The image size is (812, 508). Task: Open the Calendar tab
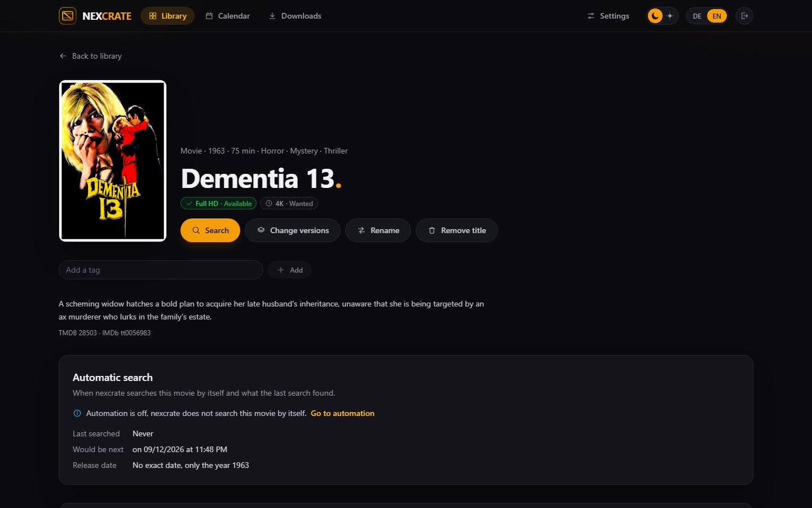[228, 16]
